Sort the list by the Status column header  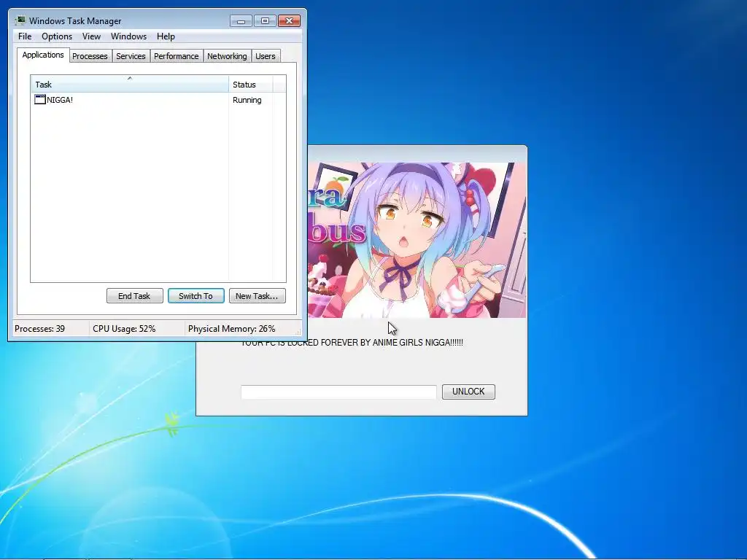251,85
